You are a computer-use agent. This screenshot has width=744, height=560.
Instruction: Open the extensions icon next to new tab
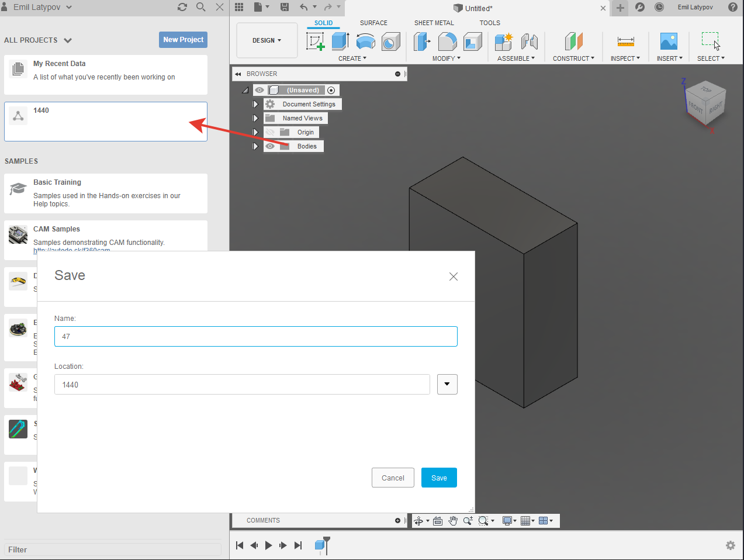click(x=640, y=7)
